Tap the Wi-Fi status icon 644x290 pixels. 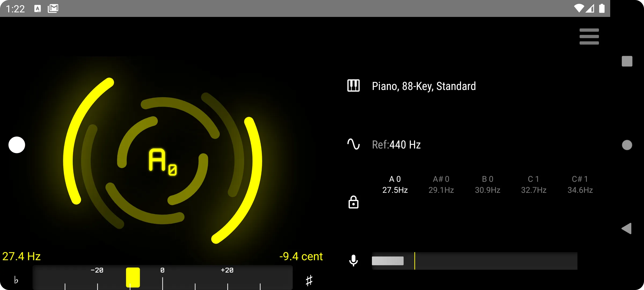[x=579, y=8]
